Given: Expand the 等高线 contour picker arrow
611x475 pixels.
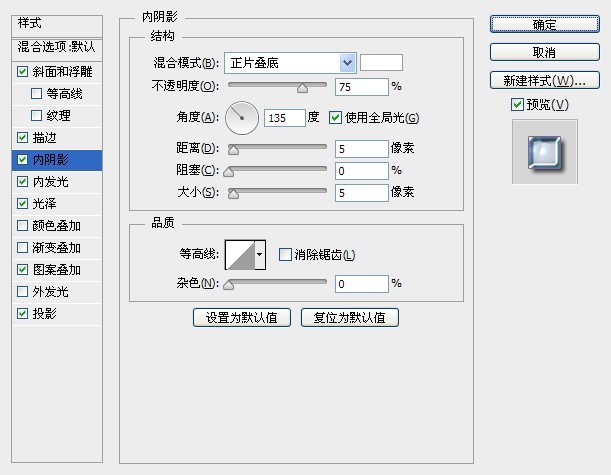Looking at the screenshot, I should (x=261, y=256).
